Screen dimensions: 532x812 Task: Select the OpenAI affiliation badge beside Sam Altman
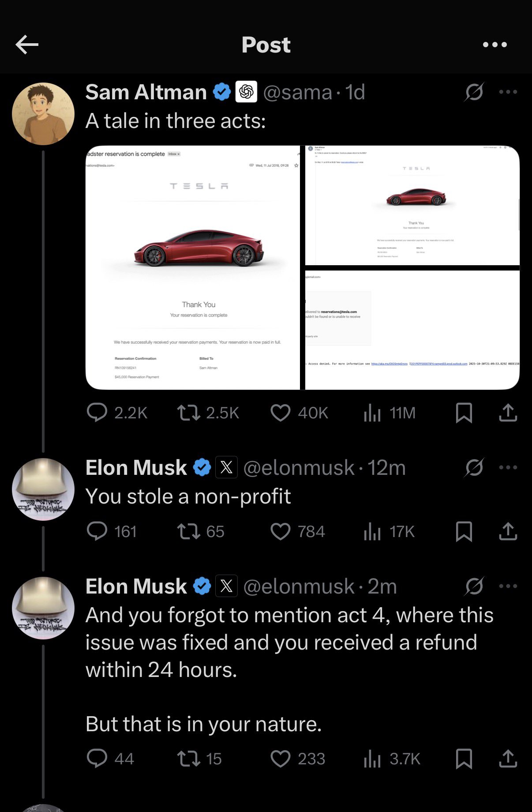(x=245, y=91)
